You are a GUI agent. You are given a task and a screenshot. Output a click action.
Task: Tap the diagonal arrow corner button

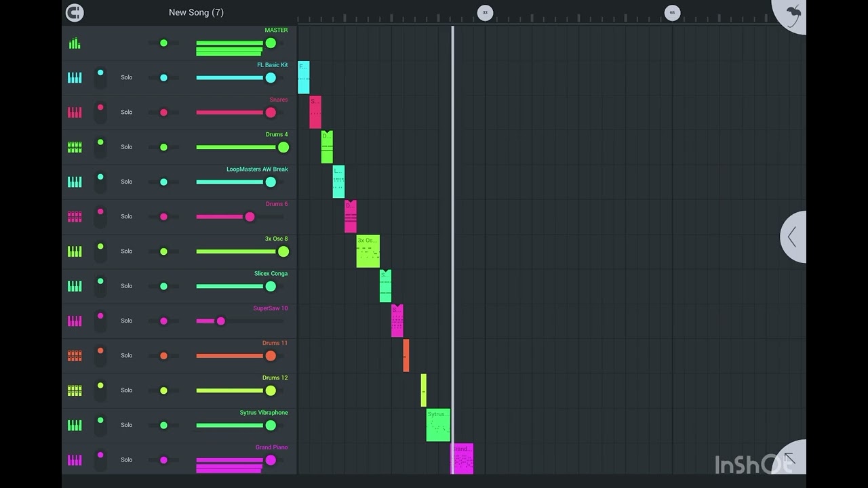click(x=790, y=459)
